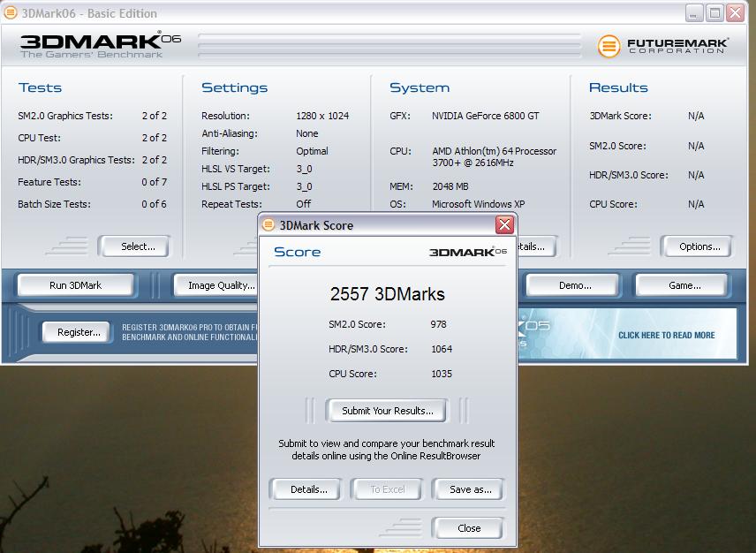Click the 3DMark06 logo in main window header
The width and height of the screenshot is (756, 553).
(x=100, y=45)
